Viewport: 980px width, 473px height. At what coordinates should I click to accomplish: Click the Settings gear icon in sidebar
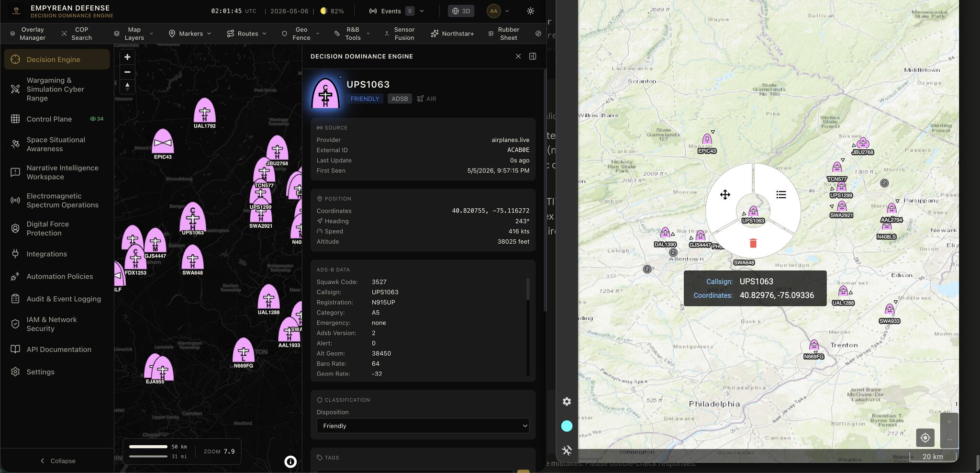[15, 372]
